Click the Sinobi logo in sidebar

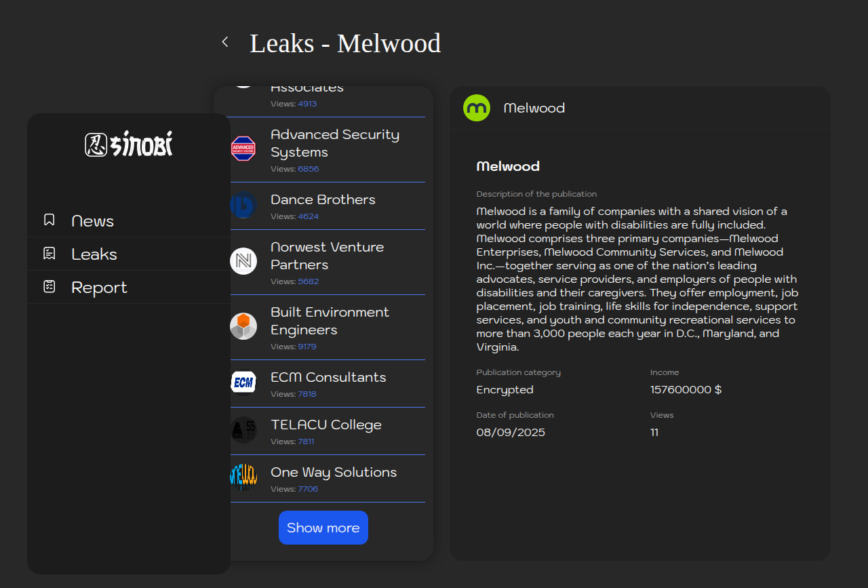(x=129, y=144)
